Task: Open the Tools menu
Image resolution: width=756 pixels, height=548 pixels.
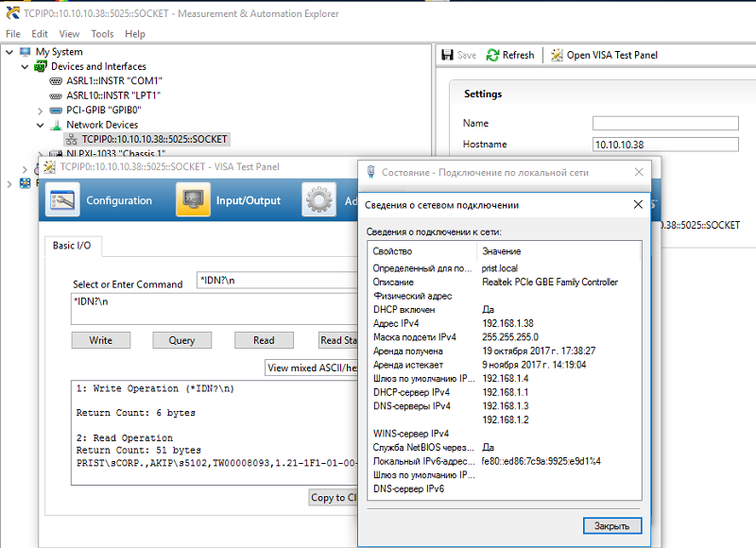Action: click(x=102, y=34)
